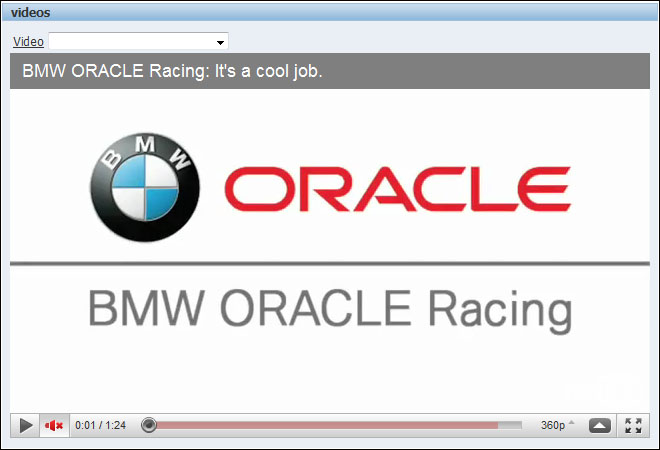Expand the player menu with up-arrow button
The width and height of the screenshot is (660, 450).
[x=599, y=426]
